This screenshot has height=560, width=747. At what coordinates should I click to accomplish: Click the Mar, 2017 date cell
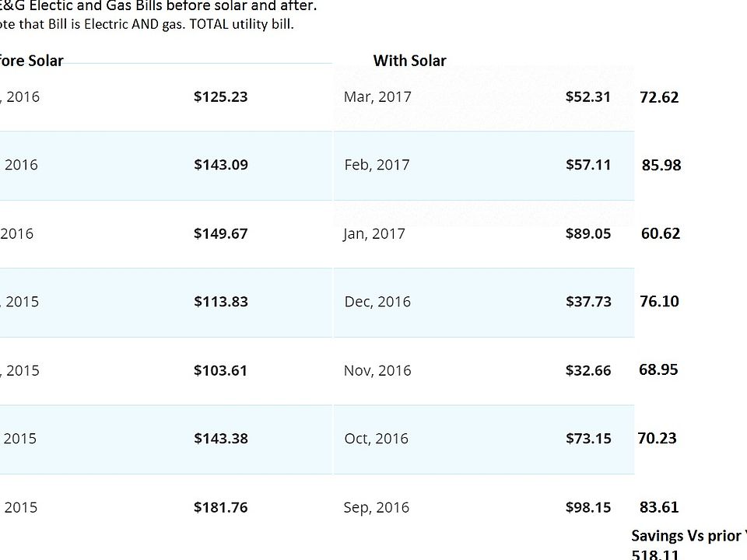pos(377,97)
